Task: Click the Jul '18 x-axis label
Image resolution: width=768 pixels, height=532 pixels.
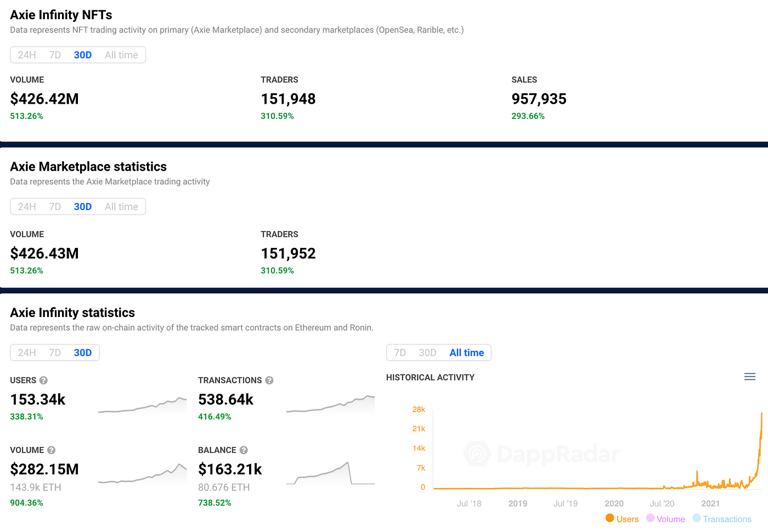Action: 469,503
